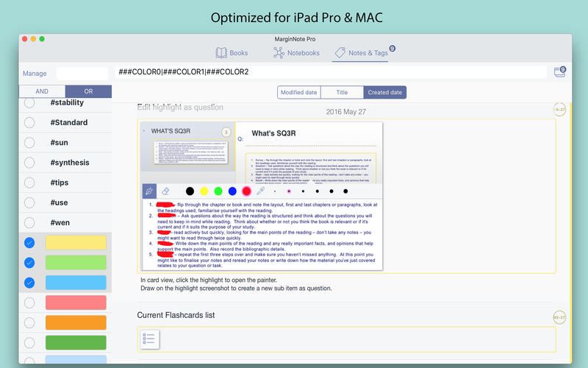Select the OR filter mode
Screen dimensions: 588x368
[88, 91]
